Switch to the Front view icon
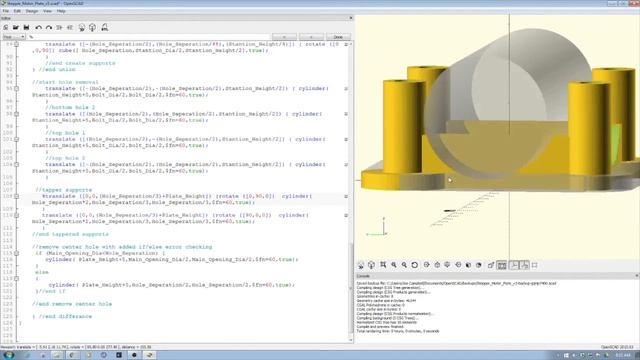The height and width of the screenshot is (360, 640). click(468, 265)
